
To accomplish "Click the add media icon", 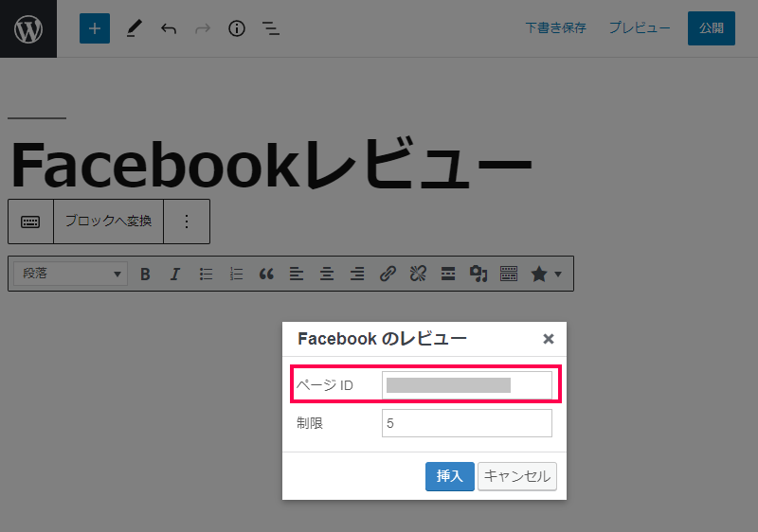I will 478,275.
